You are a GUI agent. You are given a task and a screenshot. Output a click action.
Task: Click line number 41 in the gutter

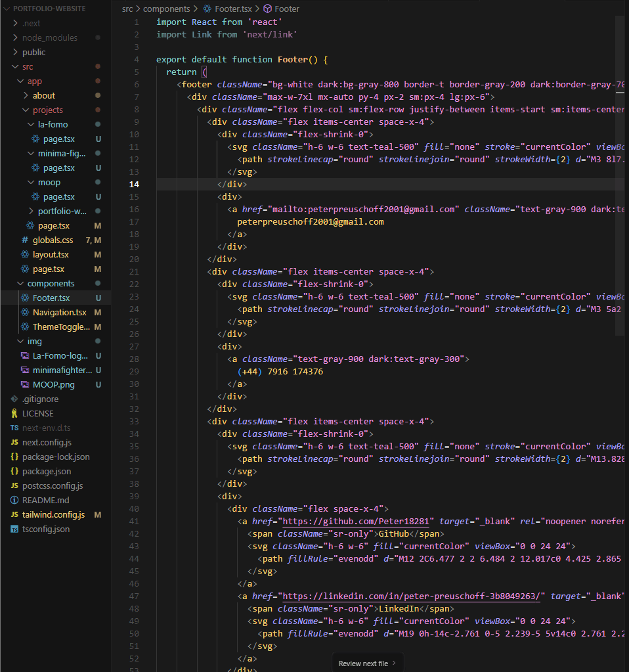134,522
